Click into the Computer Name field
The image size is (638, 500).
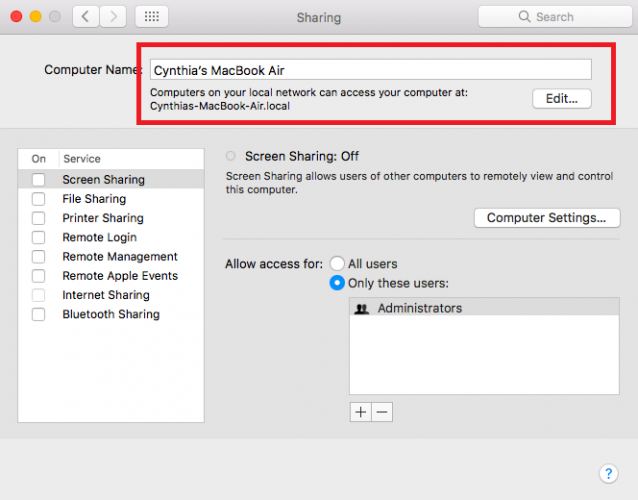click(x=371, y=70)
